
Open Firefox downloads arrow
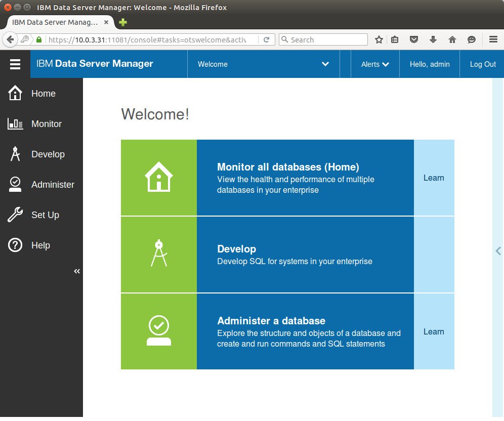(x=433, y=39)
